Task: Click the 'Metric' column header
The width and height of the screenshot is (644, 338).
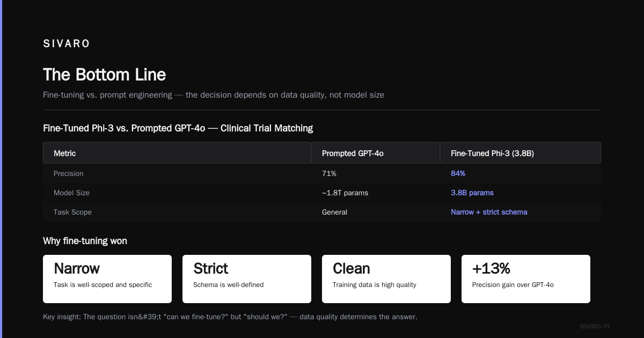Action: point(177,153)
